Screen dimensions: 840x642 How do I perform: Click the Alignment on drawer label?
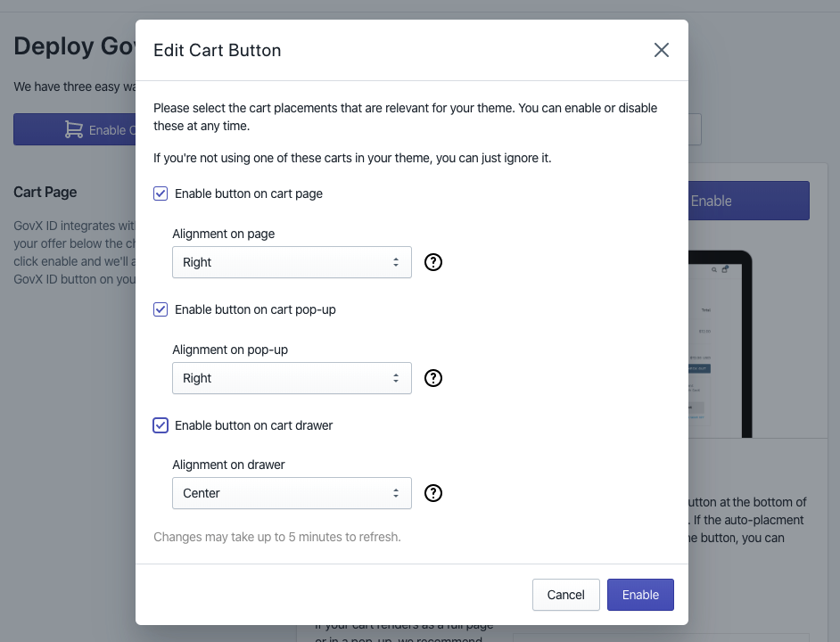click(x=228, y=465)
